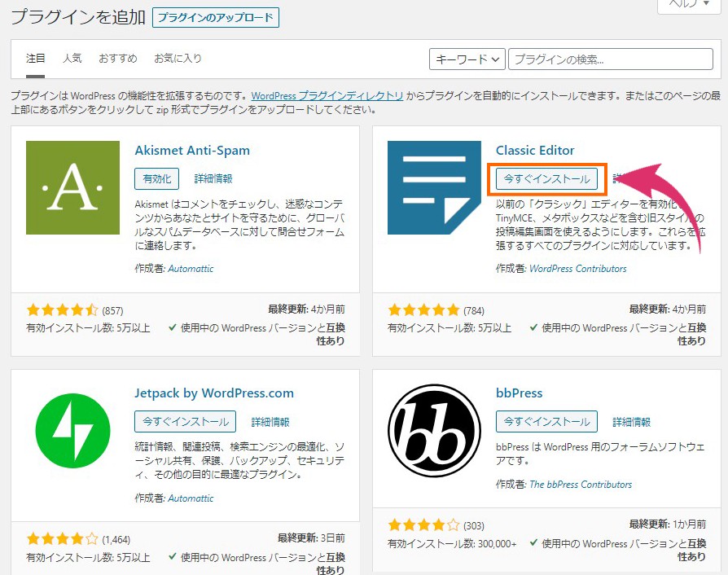Image resolution: width=728 pixels, height=575 pixels.
Task: Open 詳細情報 for bbPress
Action: click(631, 422)
